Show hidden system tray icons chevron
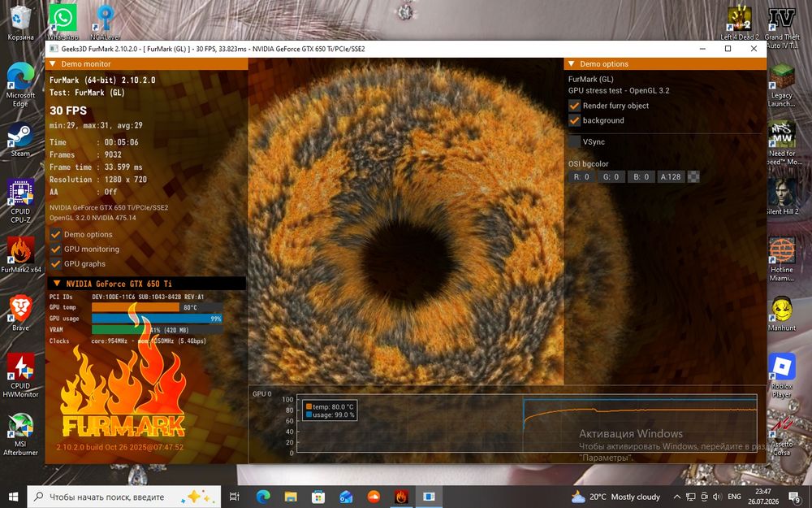This screenshot has width=812, height=508. (x=677, y=497)
